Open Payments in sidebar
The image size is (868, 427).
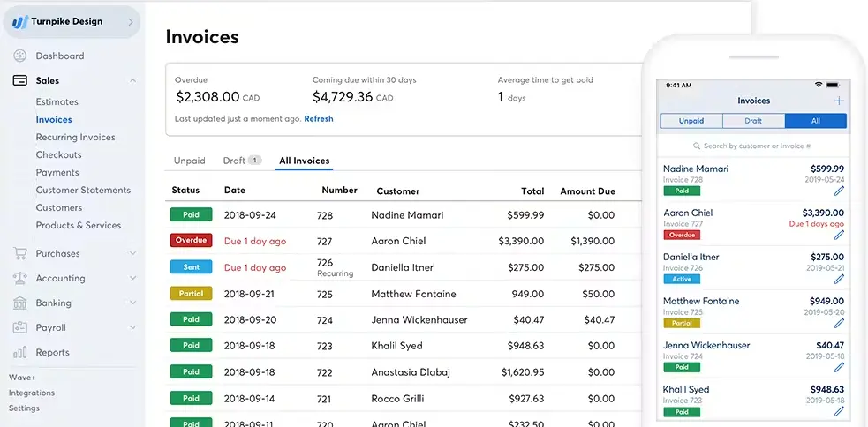click(57, 173)
